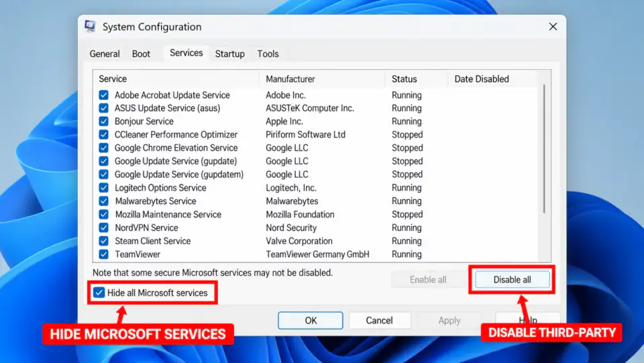
Task: Click the System Configuration title bar icon
Action: click(x=90, y=26)
